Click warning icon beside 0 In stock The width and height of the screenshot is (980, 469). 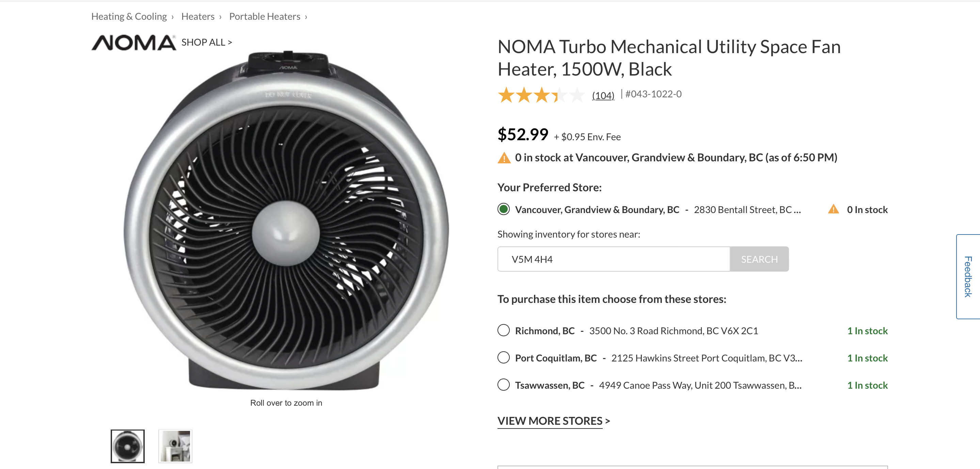(833, 209)
